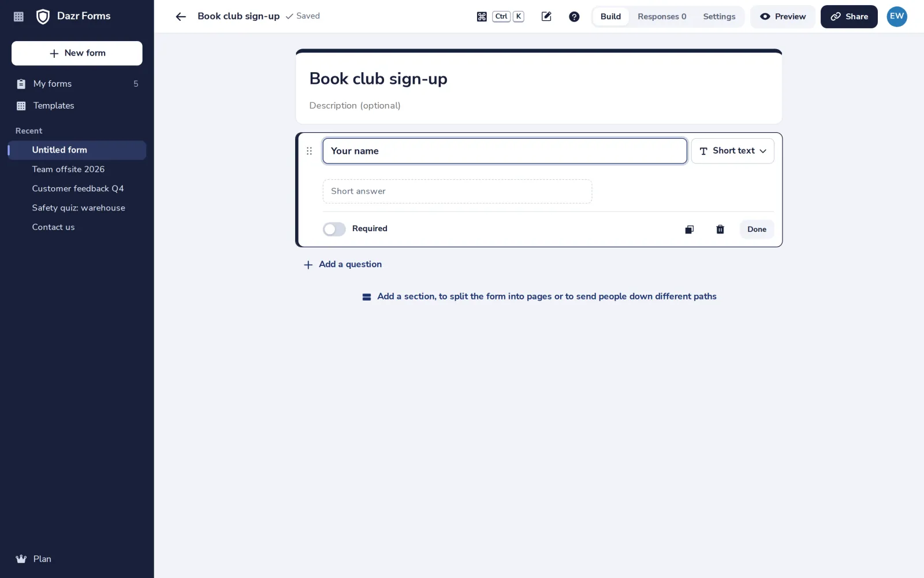924x578 pixels.
Task: Click the edit note icon in header
Action: 546,17
